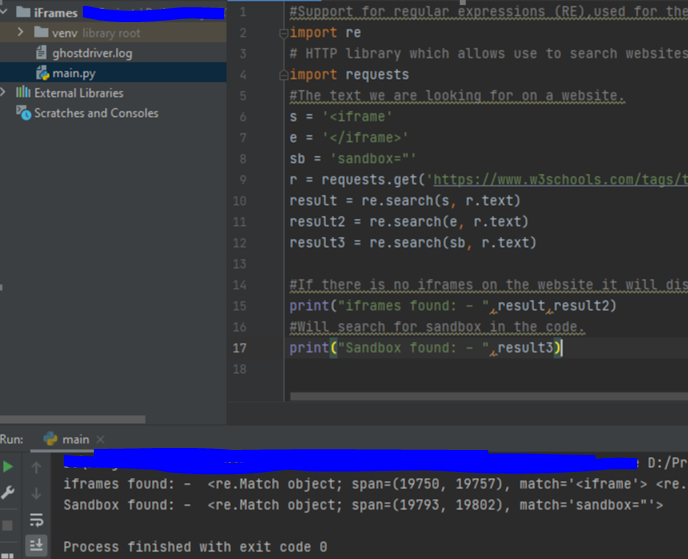
Task: Click the 'iframes found' console output line
Action: [376, 484]
